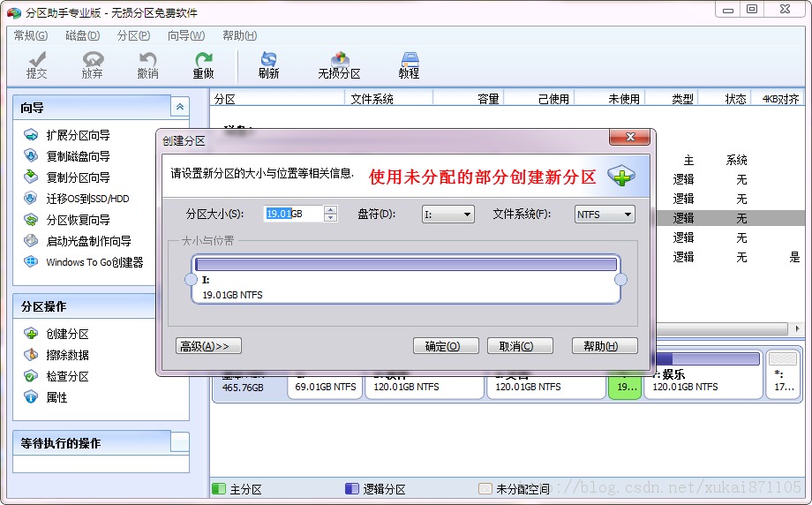812x505 pixels.
Task: Open the 盘符 drive letter dropdown
Action: [448, 214]
